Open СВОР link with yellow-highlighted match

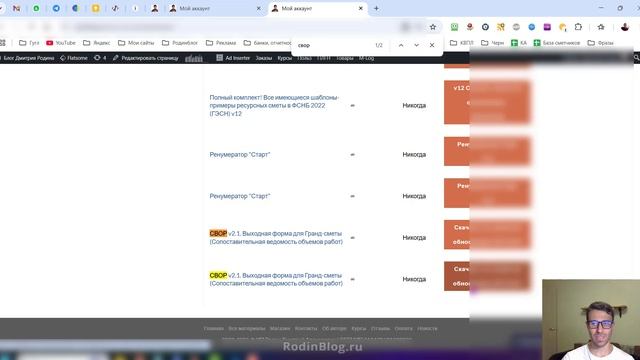pos(276,279)
